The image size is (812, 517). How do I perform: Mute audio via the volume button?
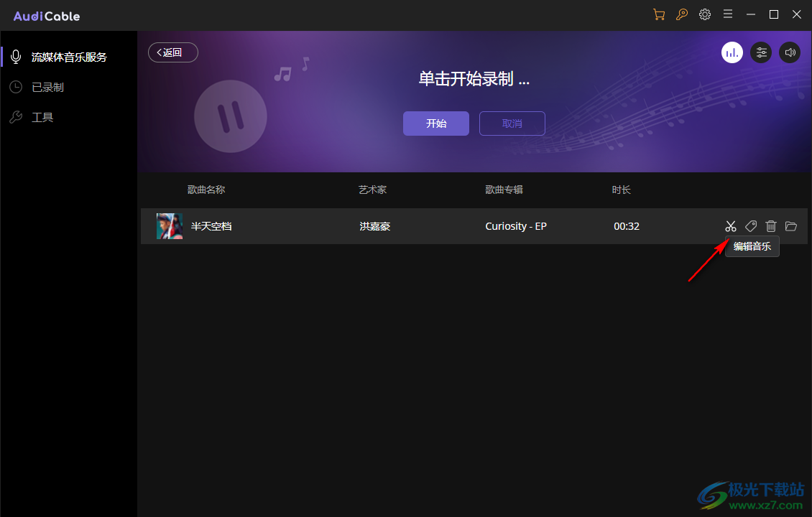pyautogui.click(x=790, y=52)
